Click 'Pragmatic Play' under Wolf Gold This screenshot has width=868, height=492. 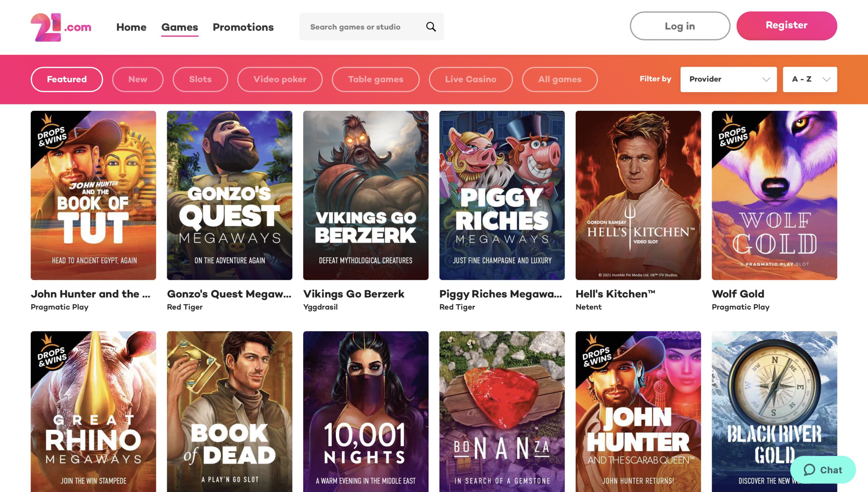coord(741,307)
